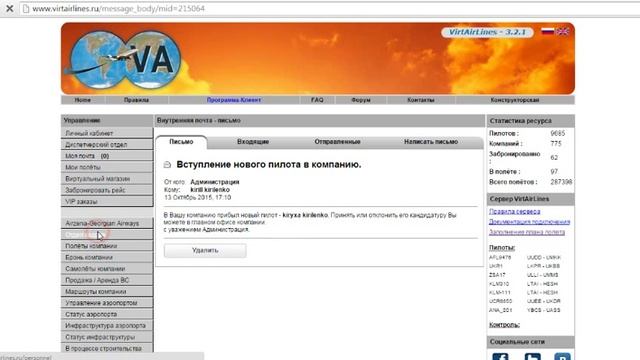Click the VA globe logo

click(x=125, y=60)
